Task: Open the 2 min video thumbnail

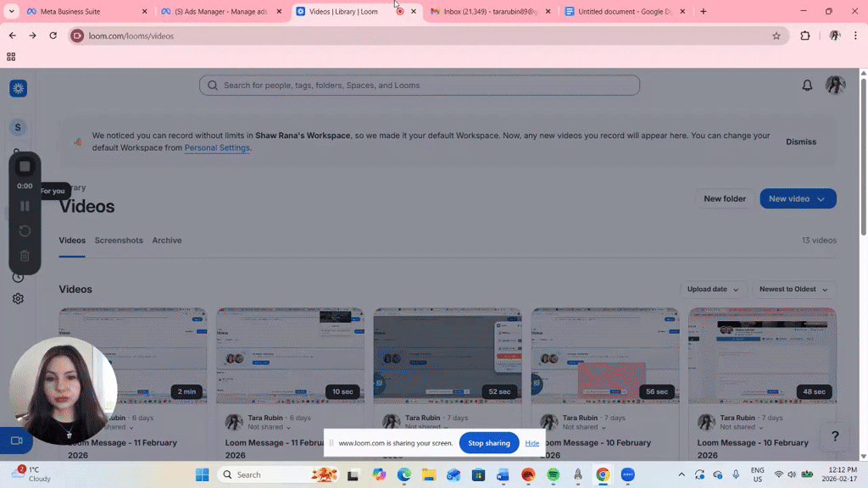Action: click(133, 356)
